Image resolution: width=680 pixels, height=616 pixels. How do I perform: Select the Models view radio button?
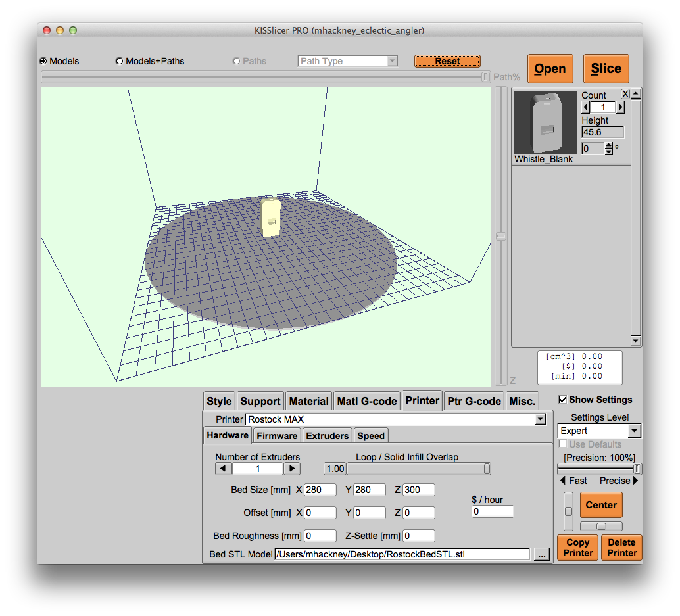pos(44,61)
